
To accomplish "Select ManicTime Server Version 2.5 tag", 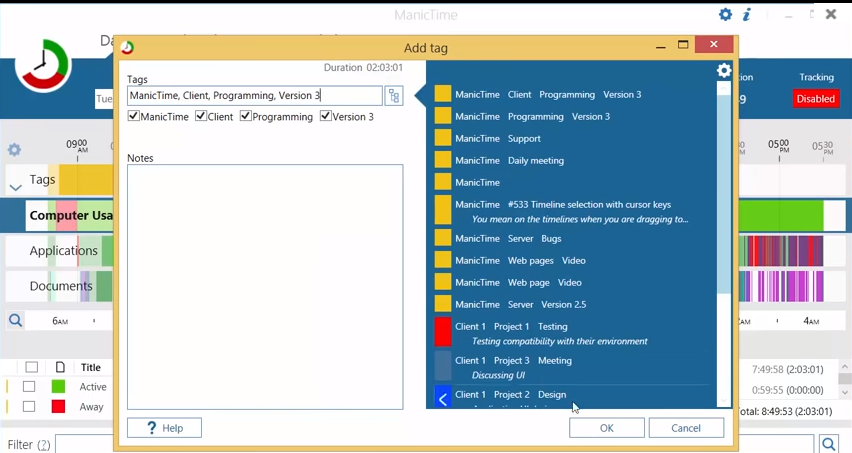I will pos(521,305).
